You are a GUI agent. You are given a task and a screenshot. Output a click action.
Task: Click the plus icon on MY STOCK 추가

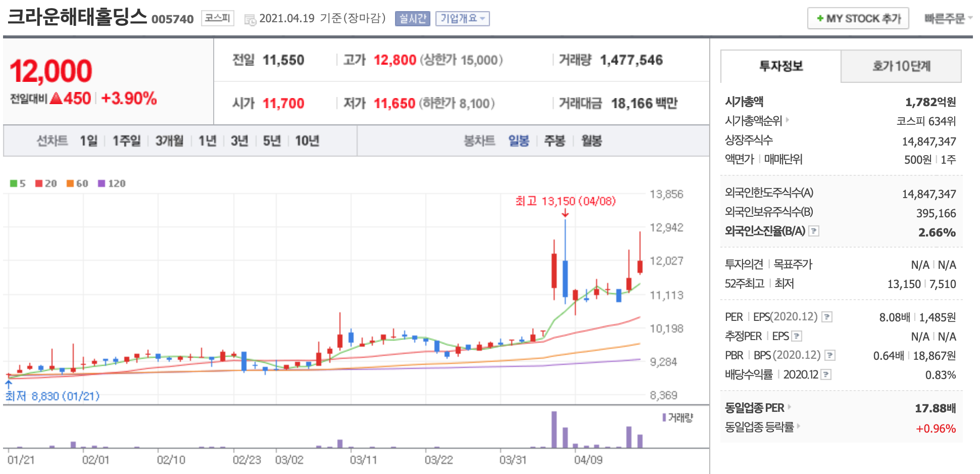pos(820,19)
